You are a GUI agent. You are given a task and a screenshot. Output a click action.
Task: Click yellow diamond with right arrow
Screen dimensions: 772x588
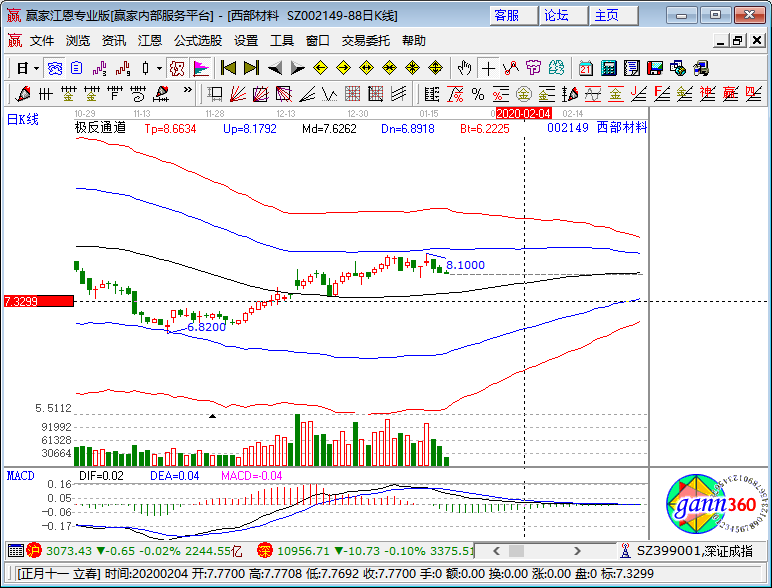tap(343, 68)
